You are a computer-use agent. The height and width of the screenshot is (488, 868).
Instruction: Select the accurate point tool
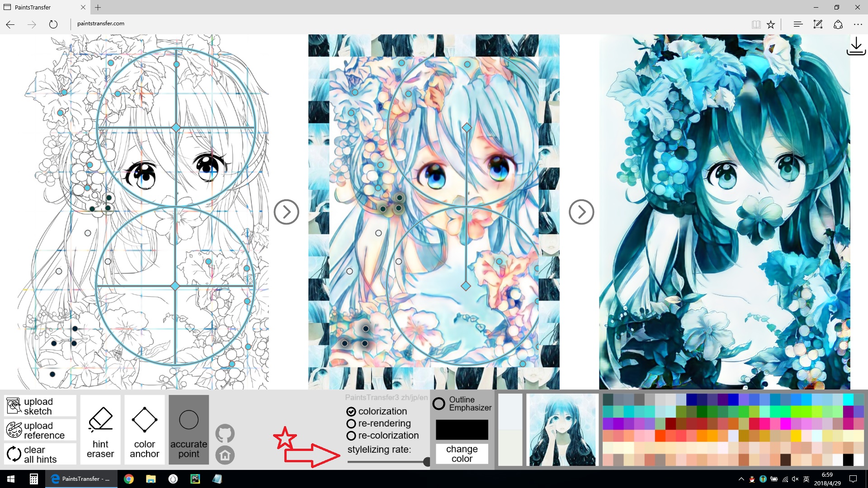(189, 430)
